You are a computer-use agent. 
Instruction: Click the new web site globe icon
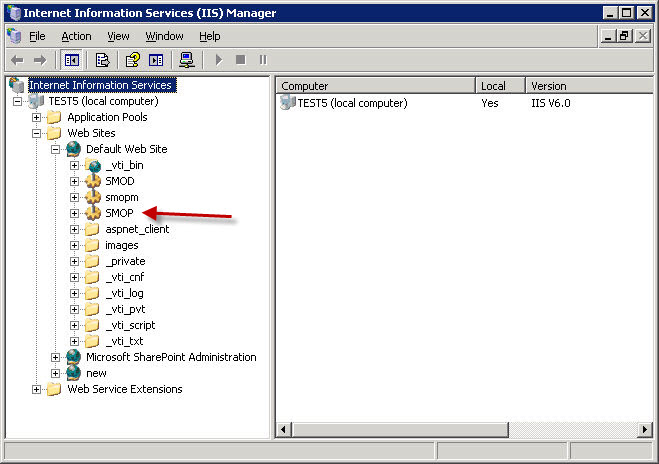click(74, 373)
